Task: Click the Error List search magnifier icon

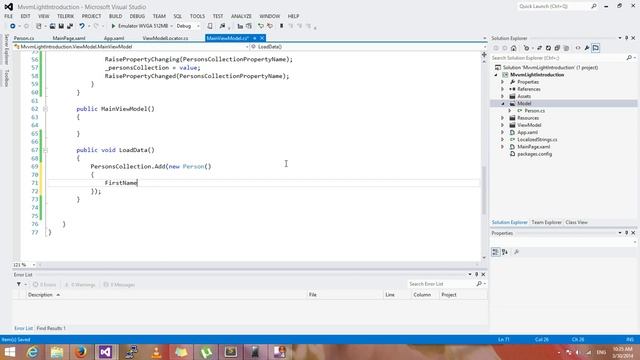Action: 479,284
